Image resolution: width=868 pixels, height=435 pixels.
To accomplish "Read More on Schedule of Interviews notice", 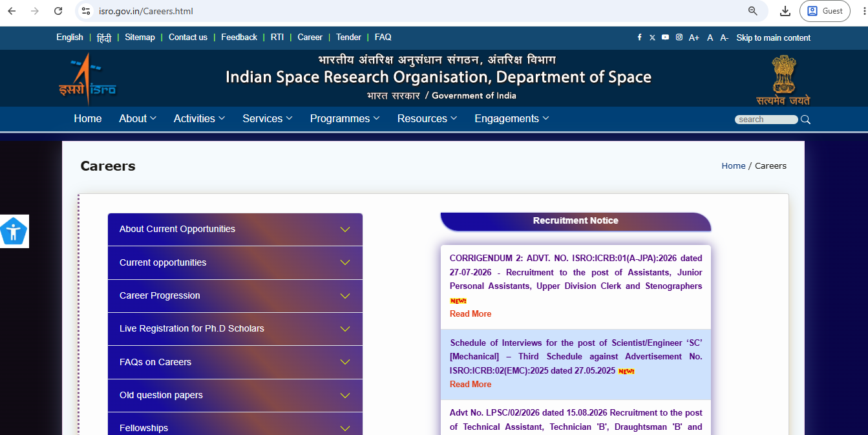I will pyautogui.click(x=471, y=385).
